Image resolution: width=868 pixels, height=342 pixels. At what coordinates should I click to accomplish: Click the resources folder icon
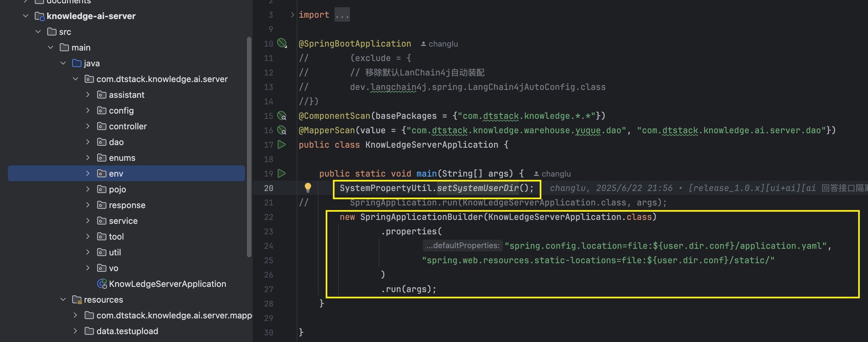tap(77, 300)
